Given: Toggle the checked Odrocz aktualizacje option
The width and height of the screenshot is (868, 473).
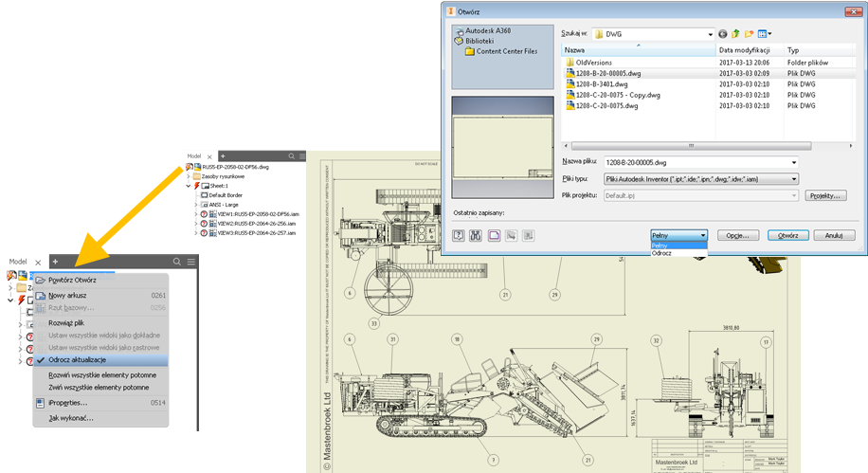Looking at the screenshot, I should click(x=100, y=360).
